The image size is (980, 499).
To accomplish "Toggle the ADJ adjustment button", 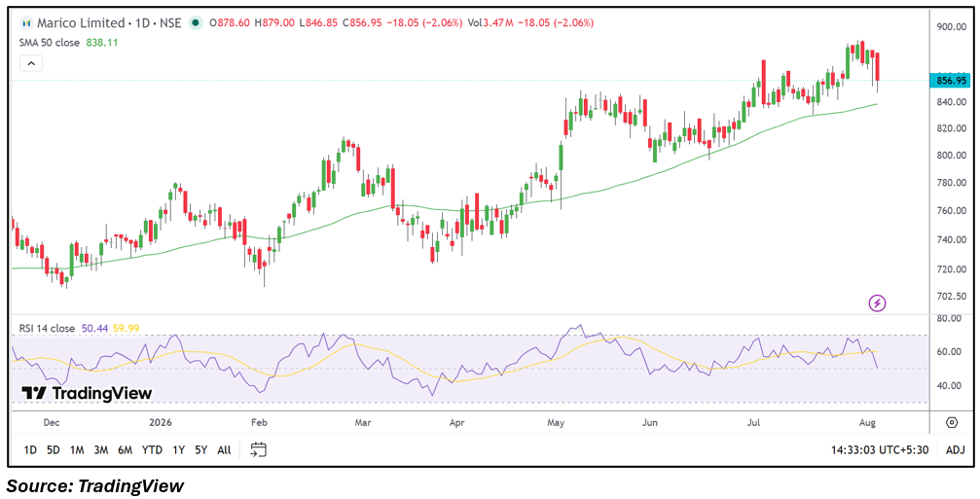I will coord(955,449).
